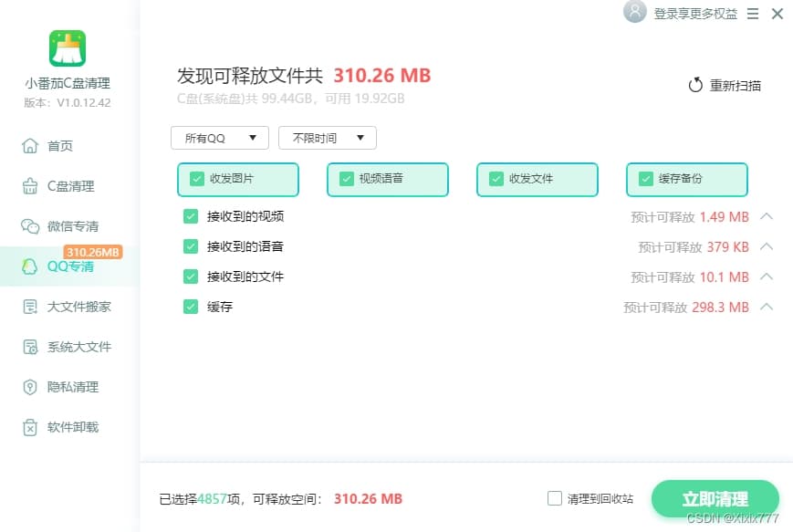Expand the 接收到的文件 row chevron
This screenshot has width=793, height=532.
click(767, 276)
